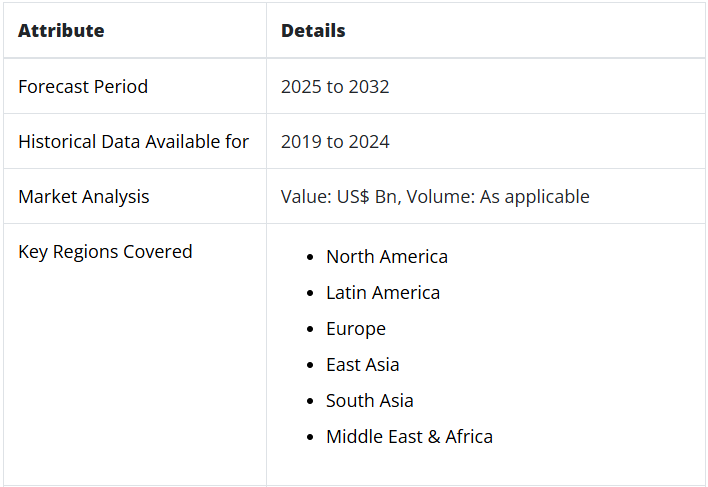
Task: Select Historical Data Available for cell
Action: 133,142
